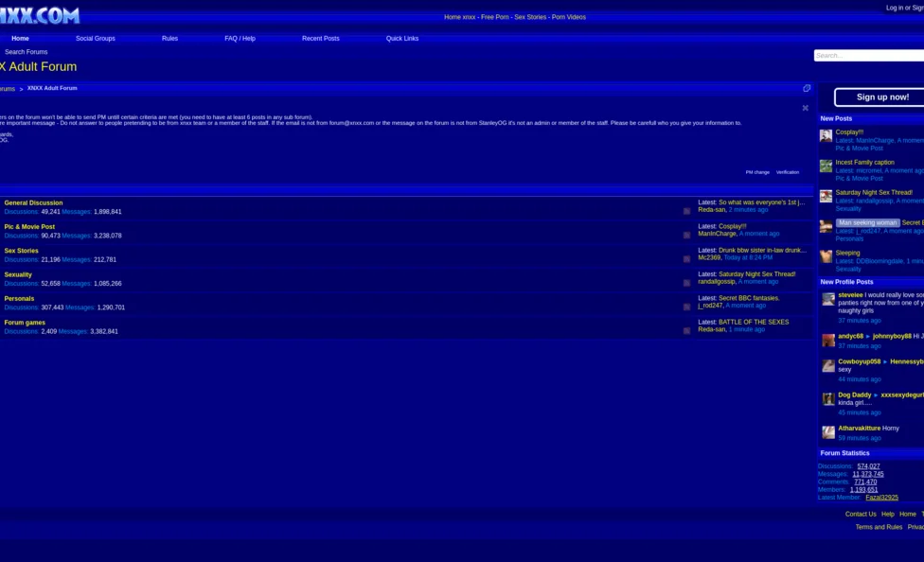Viewport: 924px width, 562px height.
Task: Click Atharvakitture's profile post avatar
Action: click(x=828, y=432)
